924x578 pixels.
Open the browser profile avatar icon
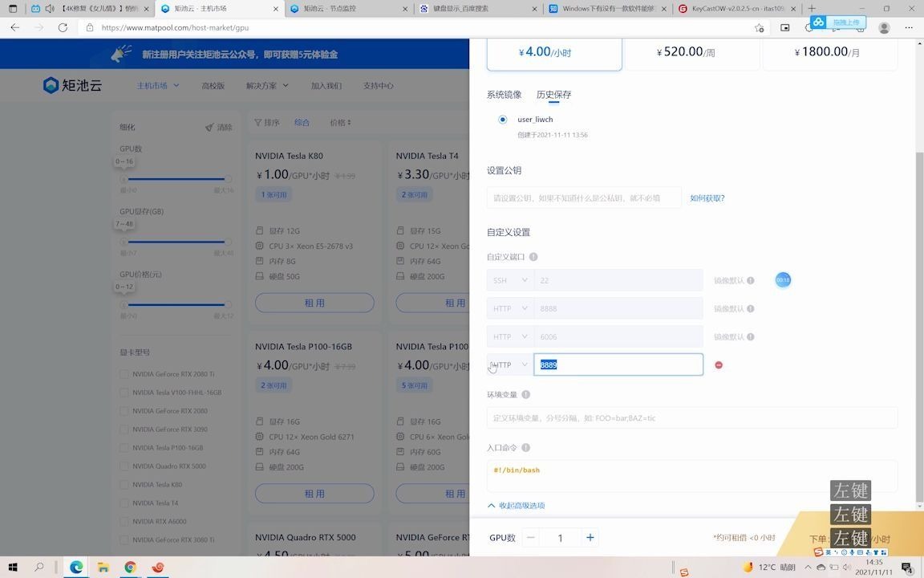(x=884, y=28)
